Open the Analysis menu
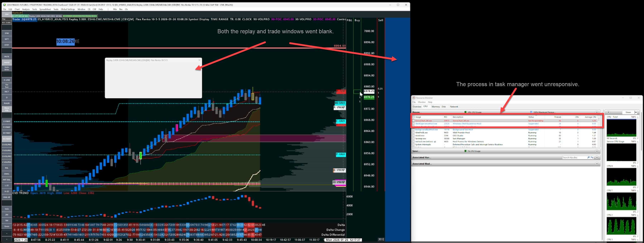This screenshot has height=243, width=644. (26, 9)
